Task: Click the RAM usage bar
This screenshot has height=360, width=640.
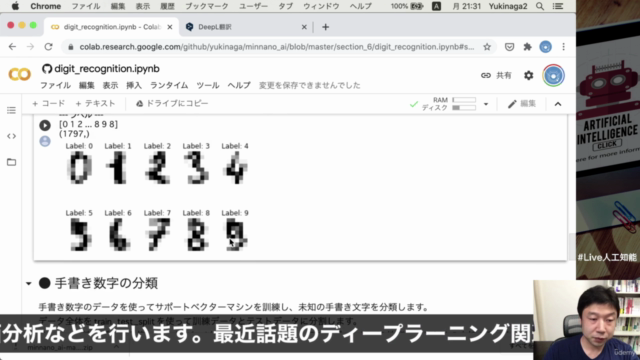Action: (464, 100)
